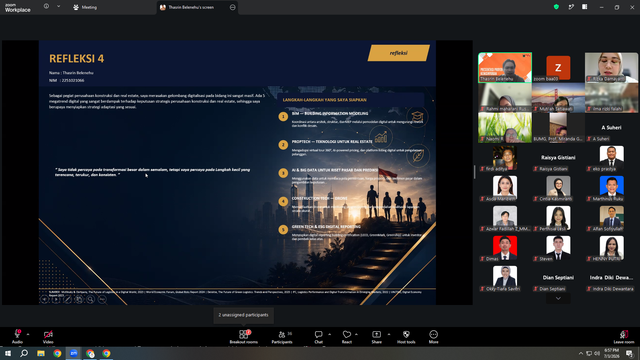Click the Zoom icon in taskbar
Image resolution: width=640 pixels, height=360 pixels.
73,353
